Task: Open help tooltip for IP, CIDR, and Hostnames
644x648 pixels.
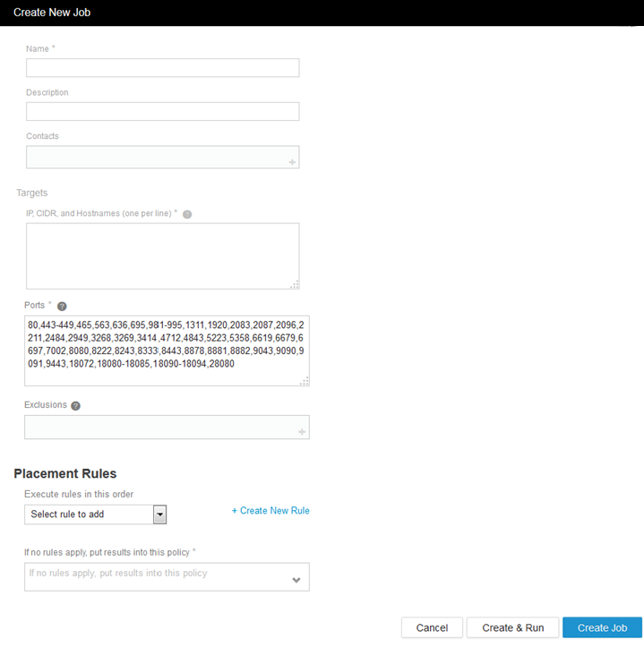Action: 187,215
